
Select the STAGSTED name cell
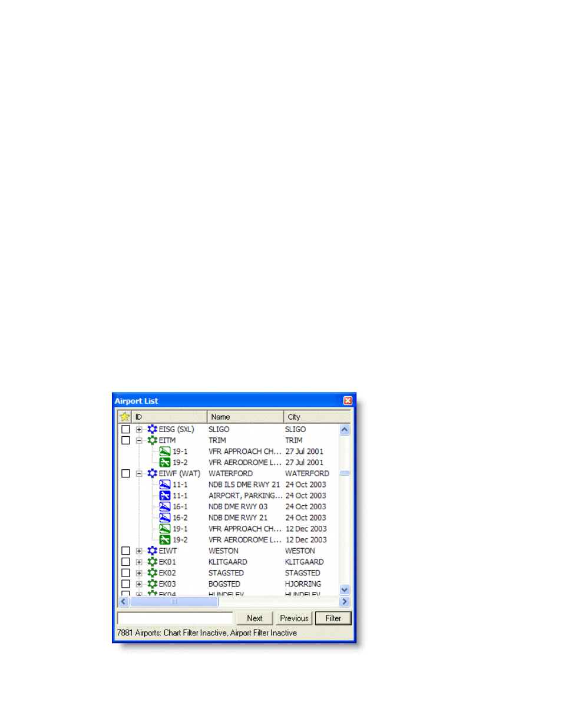[x=226, y=573]
